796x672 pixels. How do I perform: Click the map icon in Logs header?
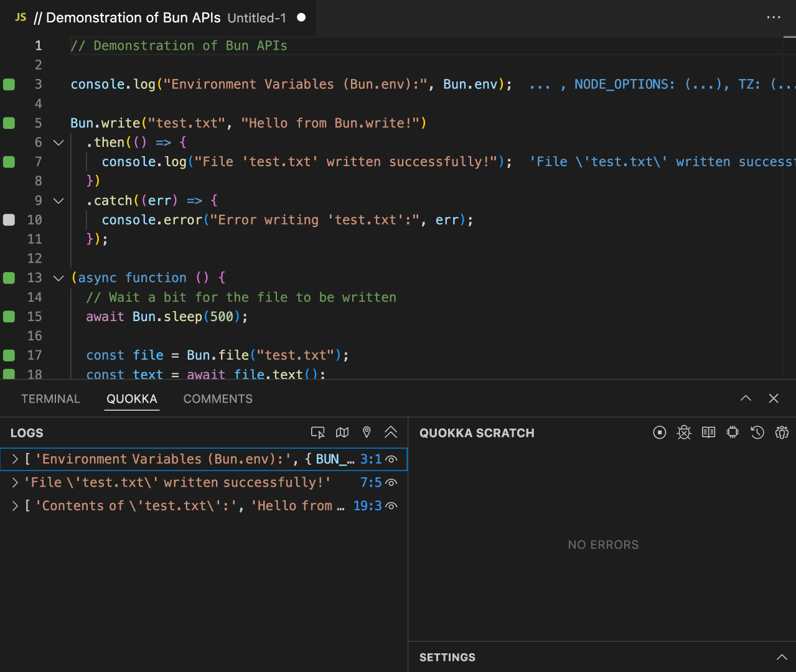coord(342,432)
